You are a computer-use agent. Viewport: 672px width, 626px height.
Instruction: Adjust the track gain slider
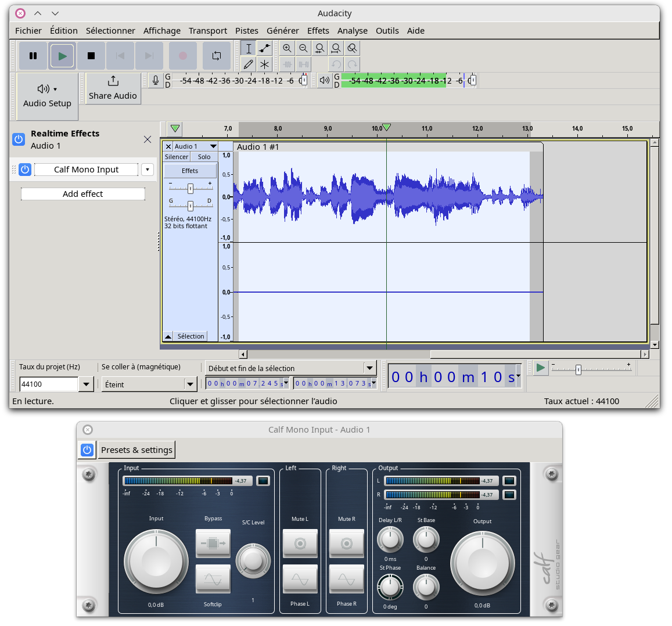(191, 188)
